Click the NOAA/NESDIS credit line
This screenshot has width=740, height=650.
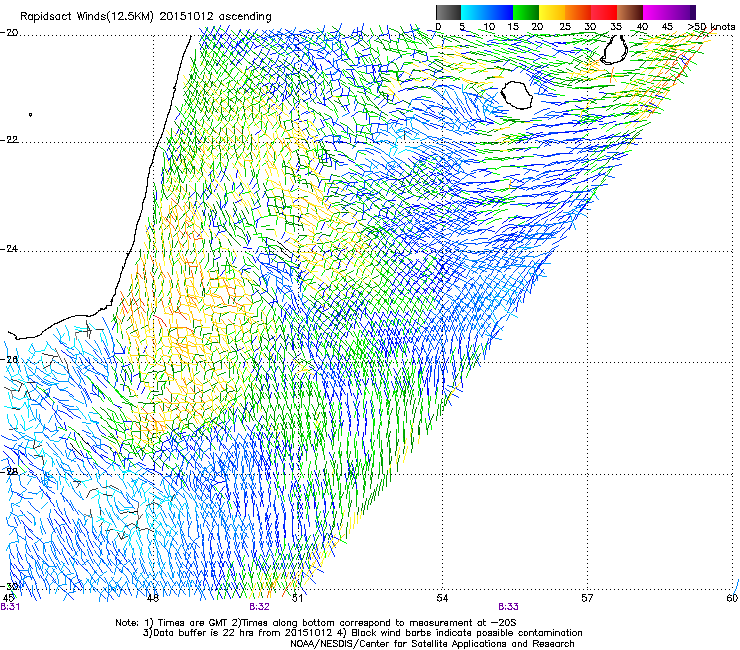(432, 644)
